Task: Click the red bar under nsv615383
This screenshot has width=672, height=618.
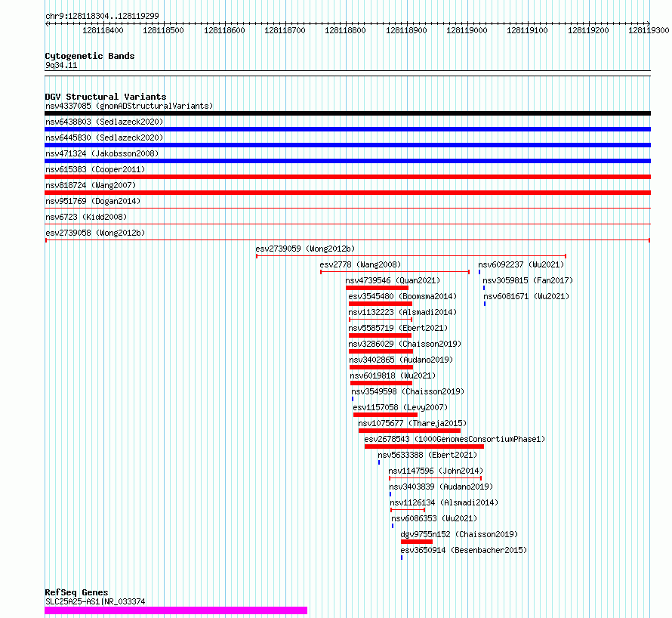Action: [347, 177]
